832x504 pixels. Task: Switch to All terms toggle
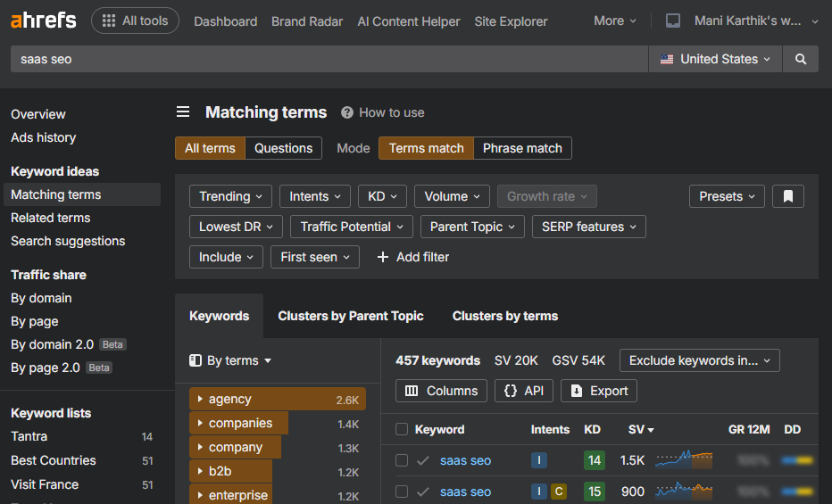coord(210,148)
